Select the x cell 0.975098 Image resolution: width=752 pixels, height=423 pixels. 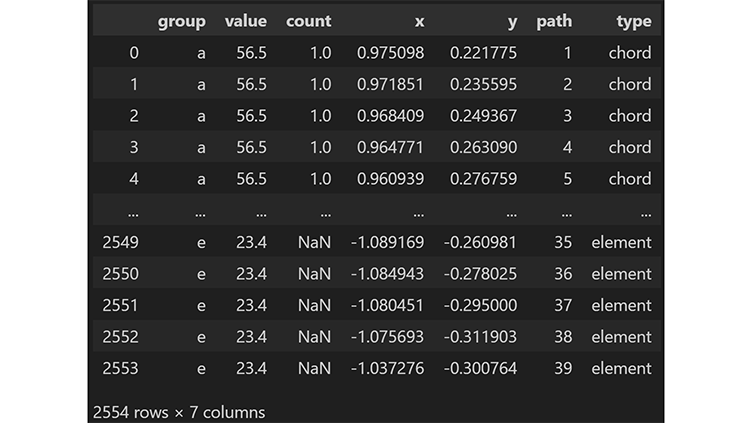pyautogui.click(x=390, y=53)
